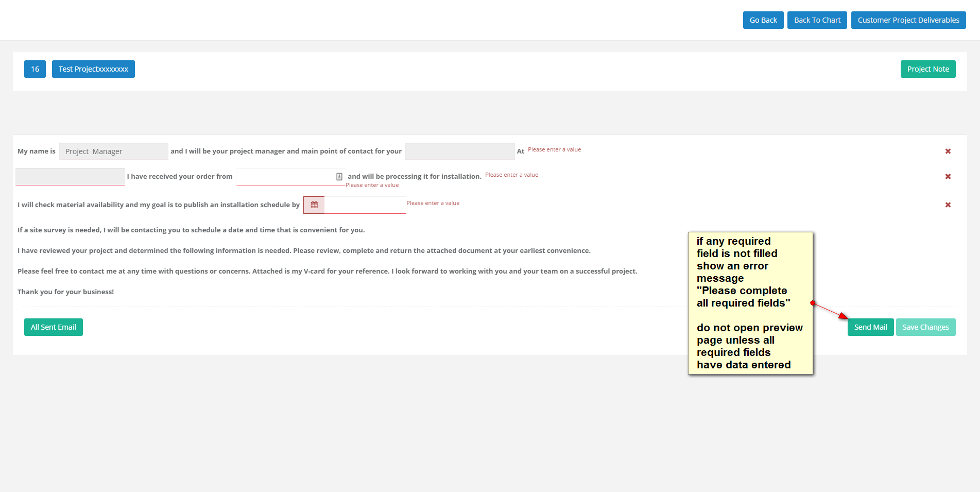
Task: Click the installation schedule date field
Action: [365, 205]
